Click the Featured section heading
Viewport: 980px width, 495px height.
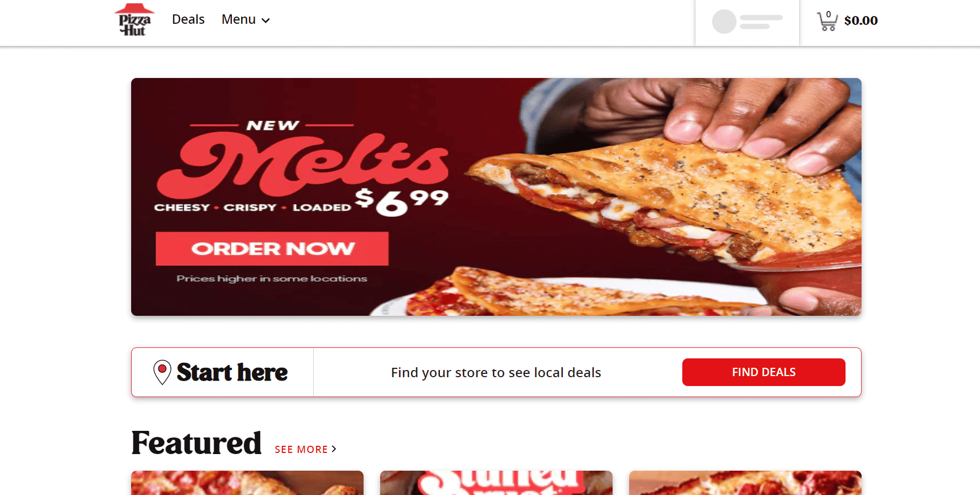pyautogui.click(x=196, y=443)
